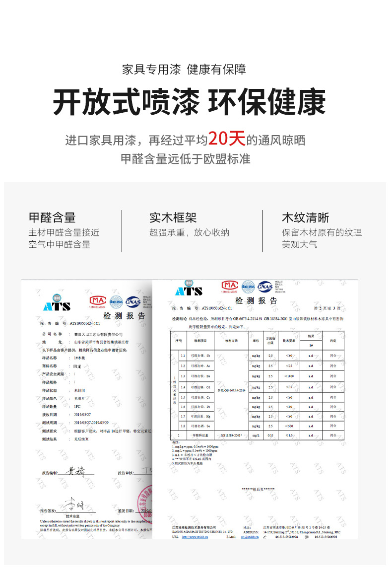The image size is (392, 582).
Task: Click ATS logo on the report cover page
Action: pos(57,303)
